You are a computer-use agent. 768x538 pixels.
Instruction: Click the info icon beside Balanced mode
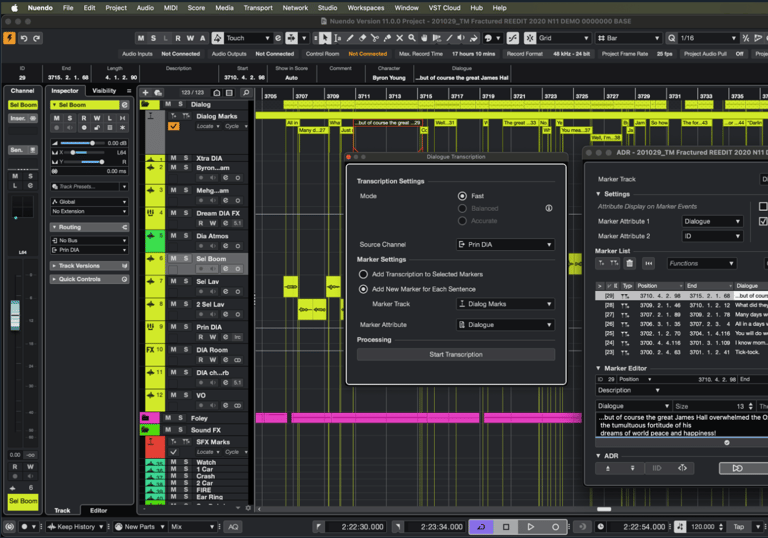coord(548,208)
